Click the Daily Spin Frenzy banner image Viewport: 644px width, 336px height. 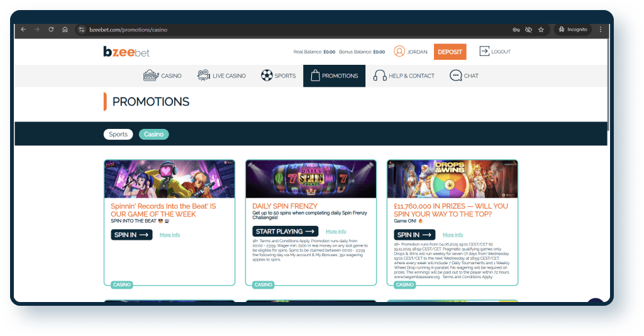[311, 179]
